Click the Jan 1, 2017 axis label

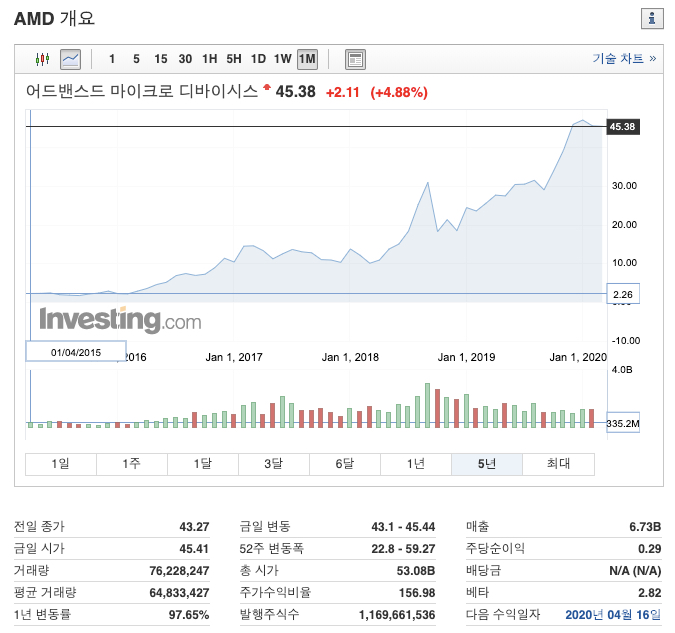[x=234, y=357]
